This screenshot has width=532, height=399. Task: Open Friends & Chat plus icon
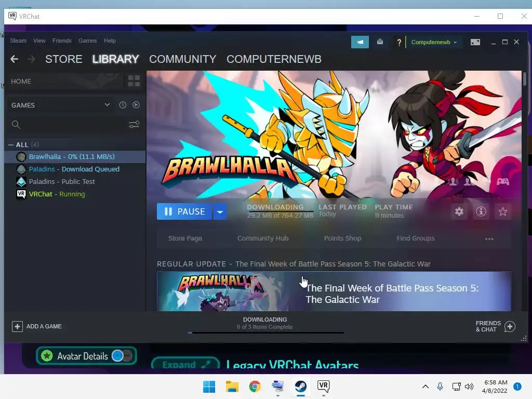pos(510,326)
